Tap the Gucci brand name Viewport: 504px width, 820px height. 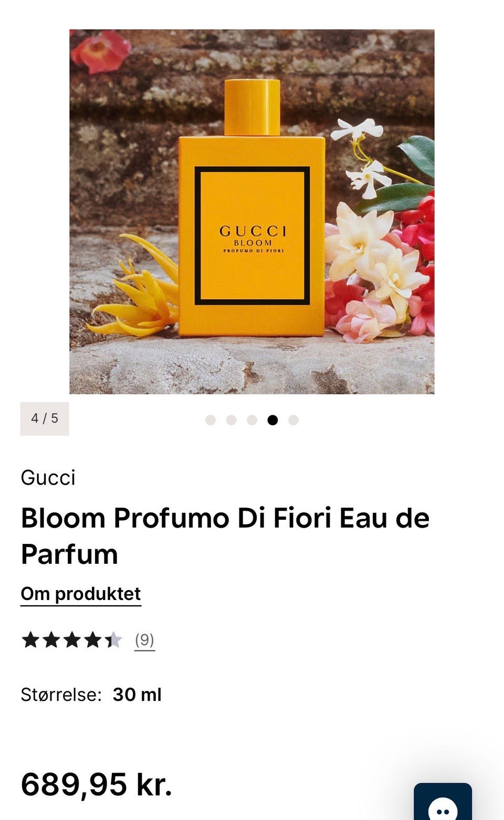[48, 478]
